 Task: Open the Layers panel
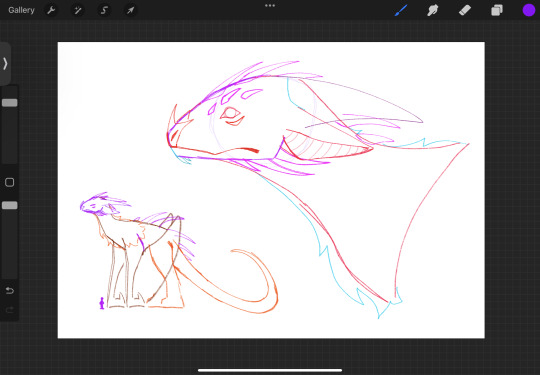point(497,10)
